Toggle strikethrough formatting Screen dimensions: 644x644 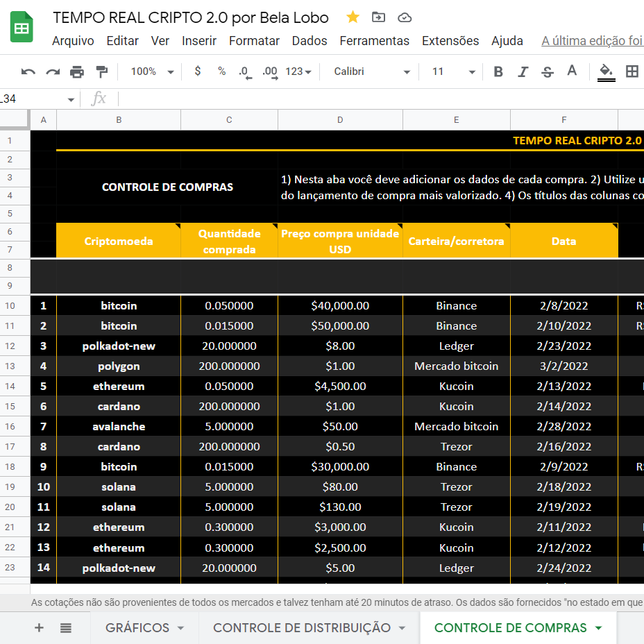547,71
